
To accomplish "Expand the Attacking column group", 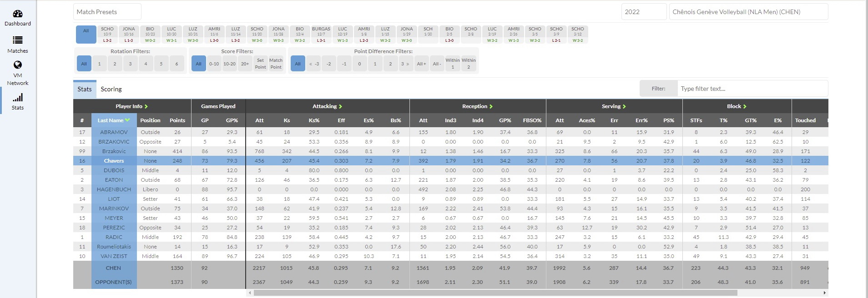I will tap(340, 106).
